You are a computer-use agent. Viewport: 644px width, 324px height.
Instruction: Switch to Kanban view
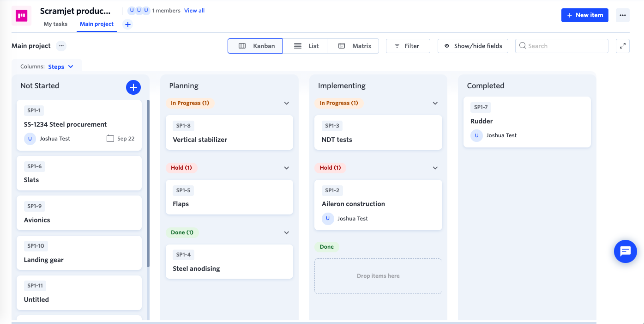(x=255, y=46)
